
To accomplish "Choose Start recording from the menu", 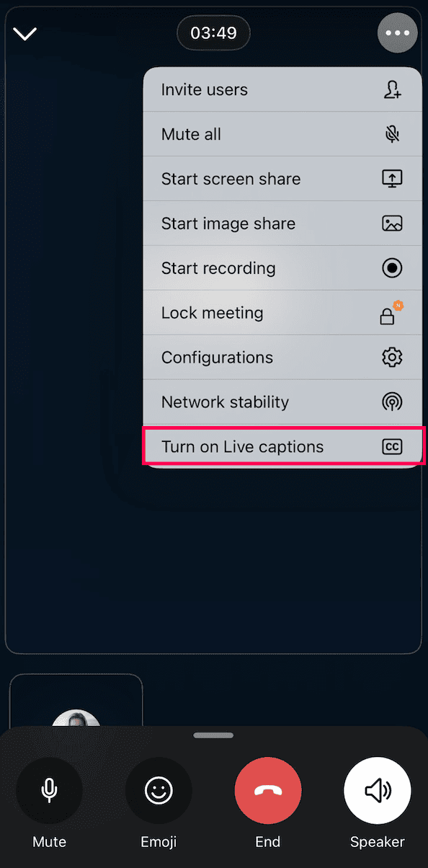I will coord(282,268).
